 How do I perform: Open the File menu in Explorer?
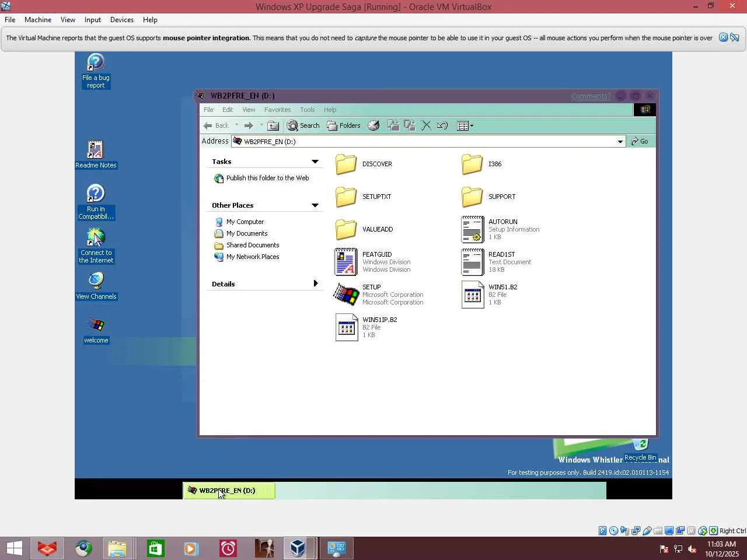(x=208, y=110)
